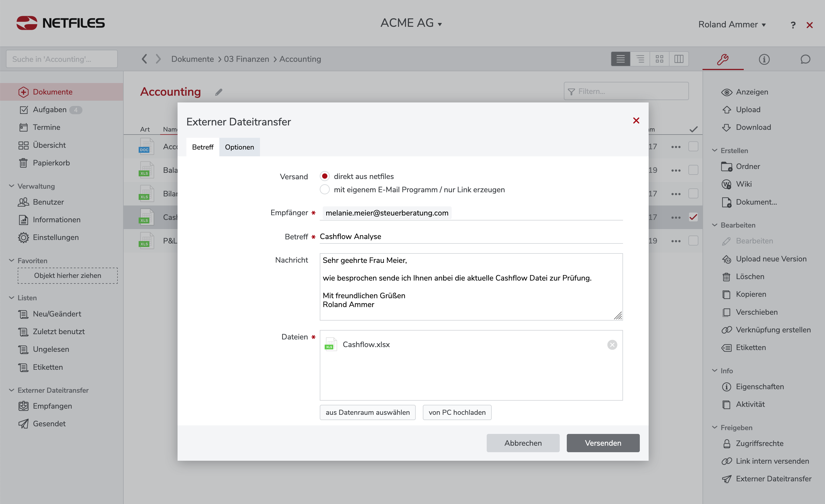Image resolution: width=825 pixels, height=504 pixels.
Task: Uncheck the selected Cashflow row checkbox
Action: click(693, 217)
